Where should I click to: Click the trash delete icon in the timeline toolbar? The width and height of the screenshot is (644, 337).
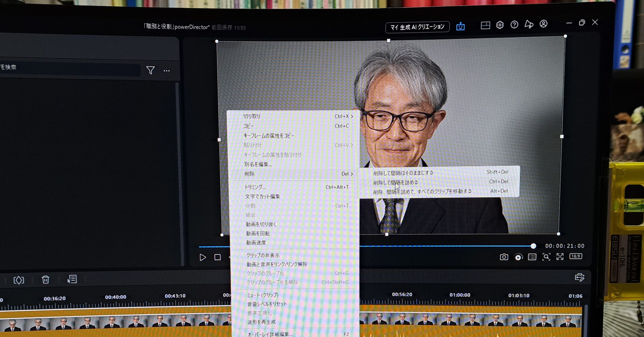[46, 280]
